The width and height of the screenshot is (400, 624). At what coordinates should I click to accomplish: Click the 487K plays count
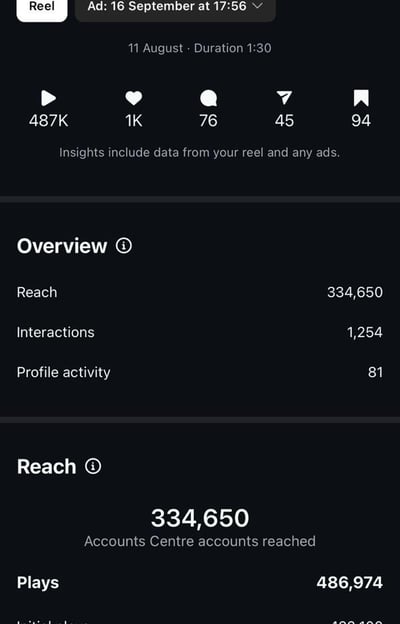[49, 121]
